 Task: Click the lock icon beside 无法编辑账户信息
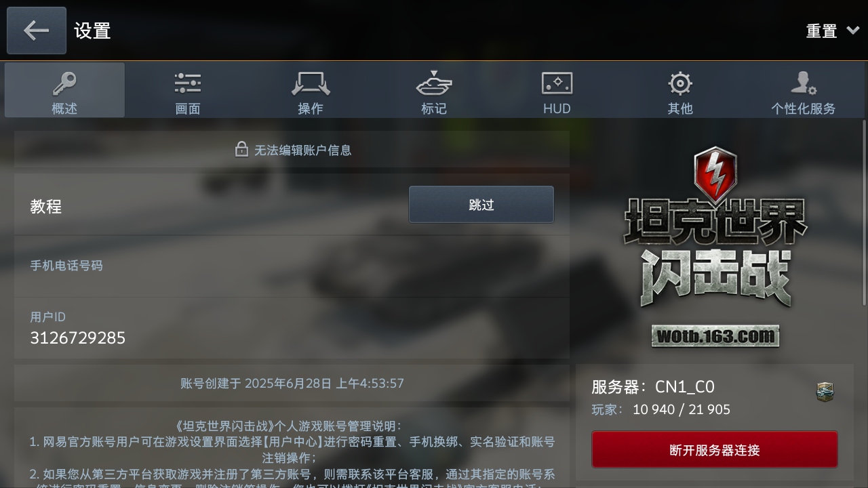241,149
